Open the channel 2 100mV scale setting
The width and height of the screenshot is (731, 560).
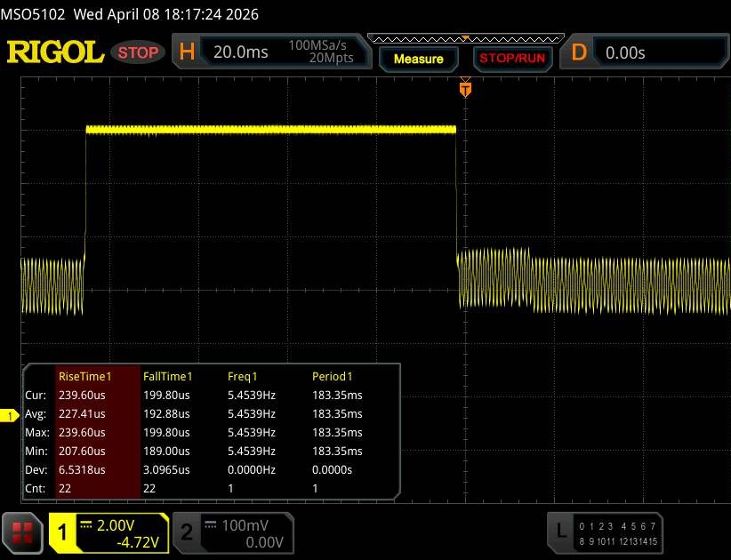click(x=244, y=524)
